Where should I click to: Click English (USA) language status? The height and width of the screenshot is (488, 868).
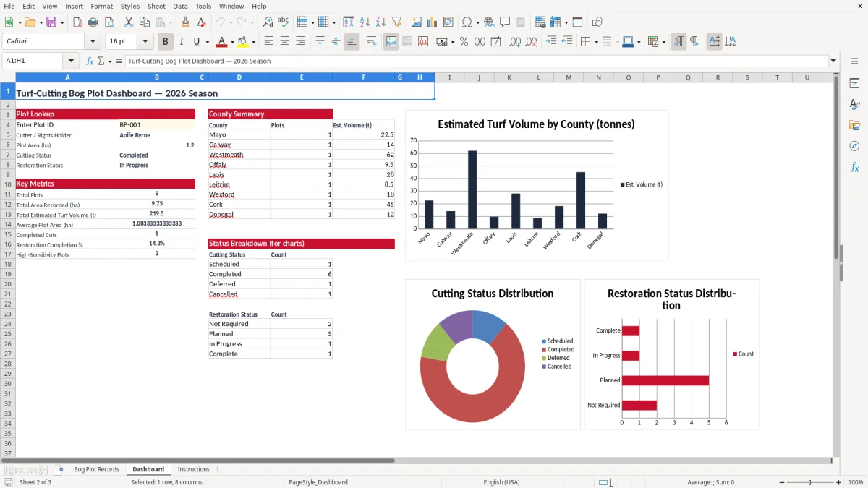(x=501, y=482)
